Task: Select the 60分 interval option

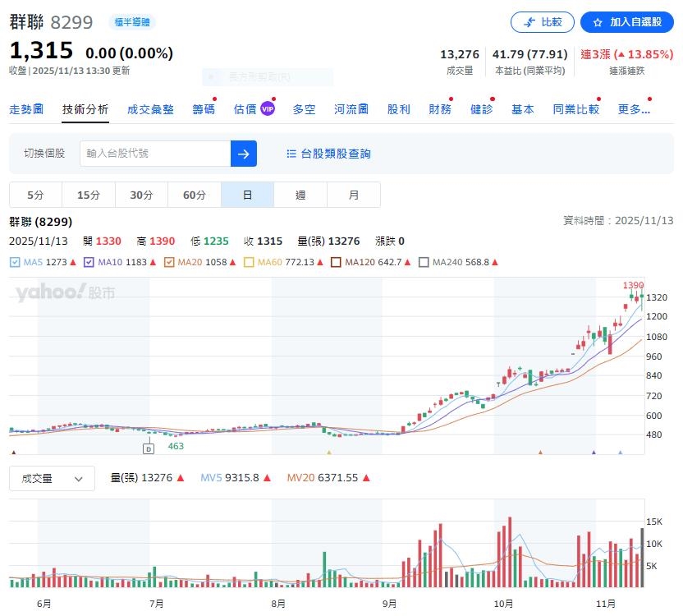Action: coord(194,195)
